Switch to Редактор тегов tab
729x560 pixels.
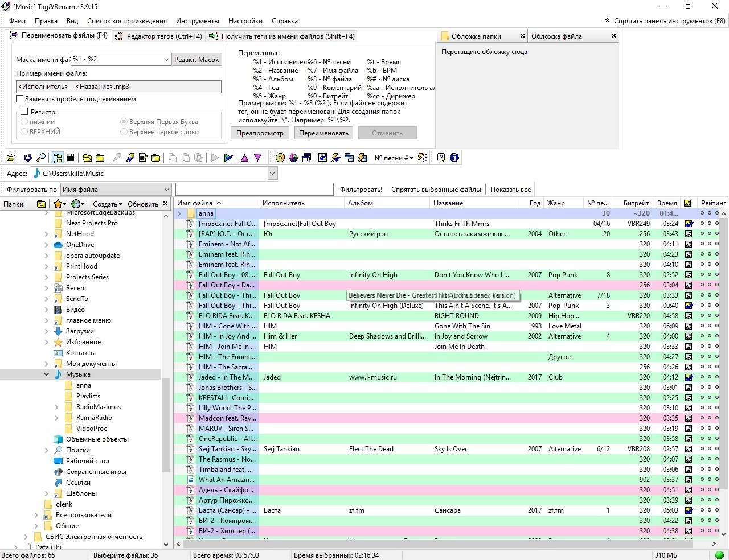pos(159,36)
